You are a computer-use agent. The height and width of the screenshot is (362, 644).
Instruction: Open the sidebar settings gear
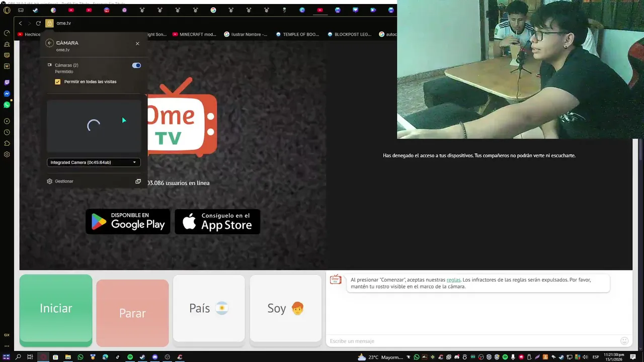pos(7,154)
